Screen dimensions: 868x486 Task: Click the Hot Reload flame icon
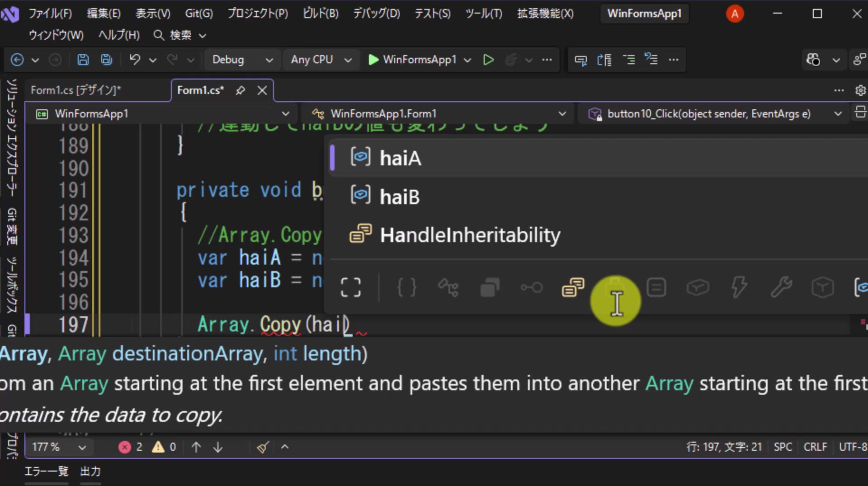click(x=511, y=60)
